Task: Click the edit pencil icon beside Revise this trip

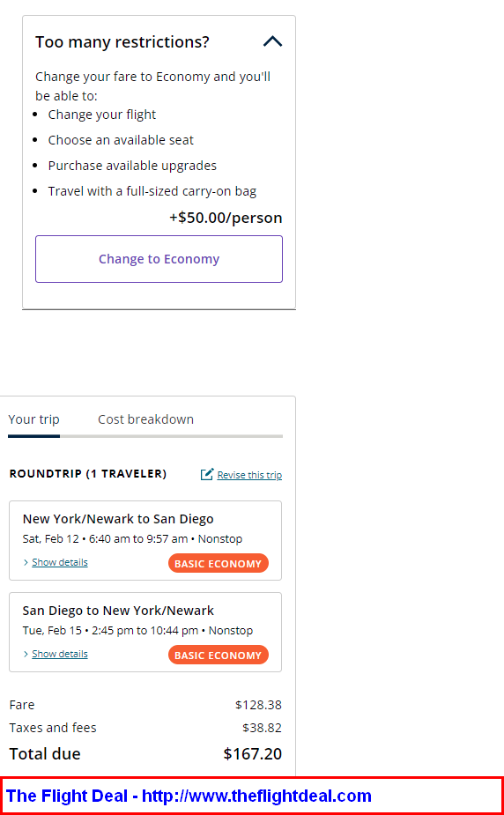Action: coord(207,474)
